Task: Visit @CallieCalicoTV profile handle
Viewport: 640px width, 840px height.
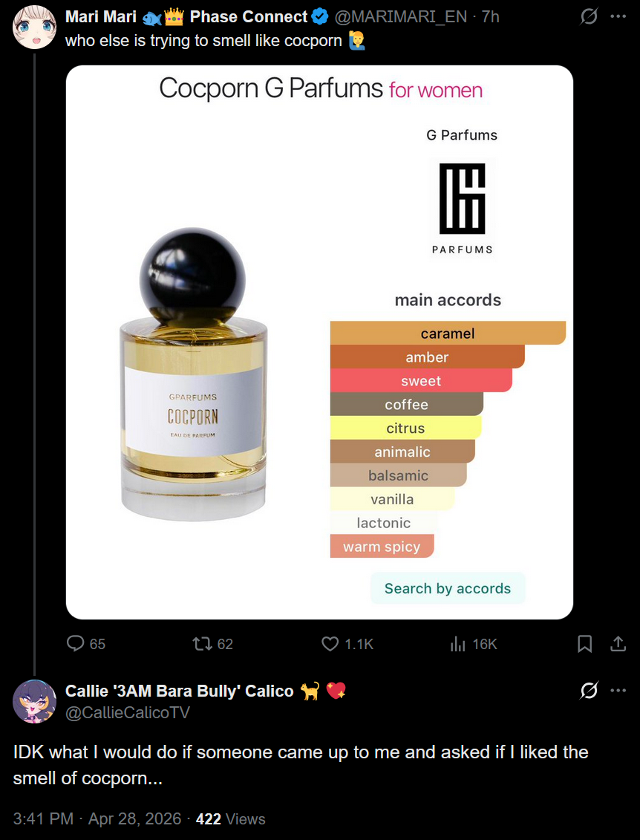Action: click(128, 712)
